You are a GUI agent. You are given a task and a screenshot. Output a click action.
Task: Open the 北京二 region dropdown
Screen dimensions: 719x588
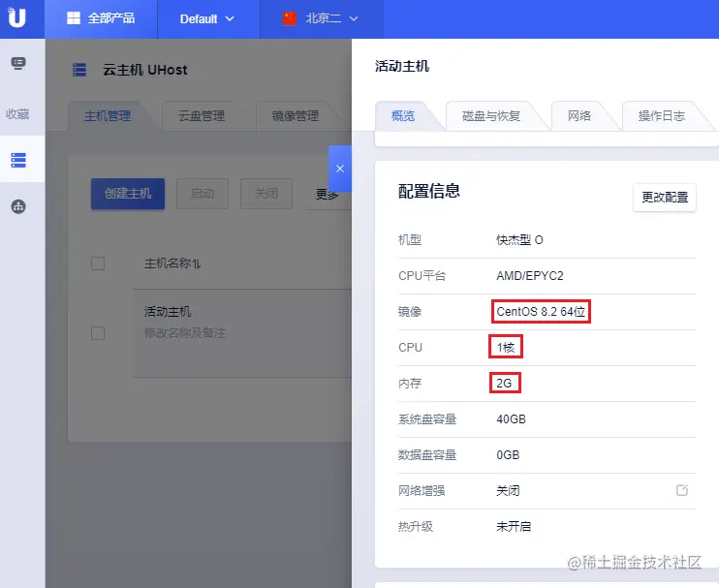pos(331,18)
